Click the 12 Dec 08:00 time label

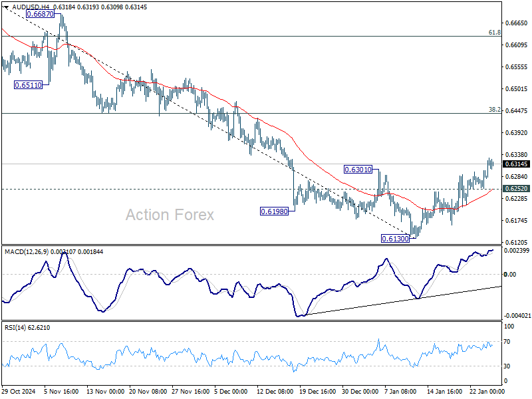(x=275, y=391)
